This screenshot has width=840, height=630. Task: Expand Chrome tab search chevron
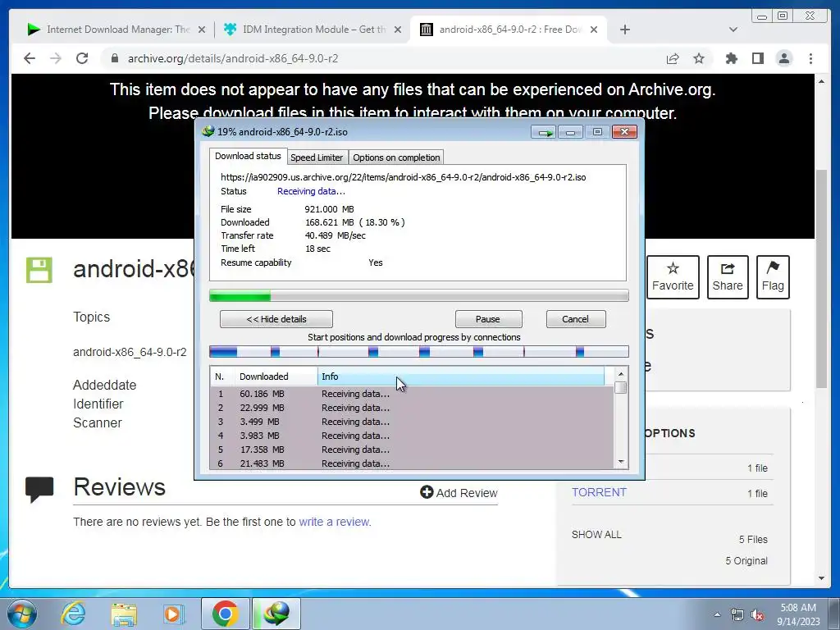[x=733, y=30]
